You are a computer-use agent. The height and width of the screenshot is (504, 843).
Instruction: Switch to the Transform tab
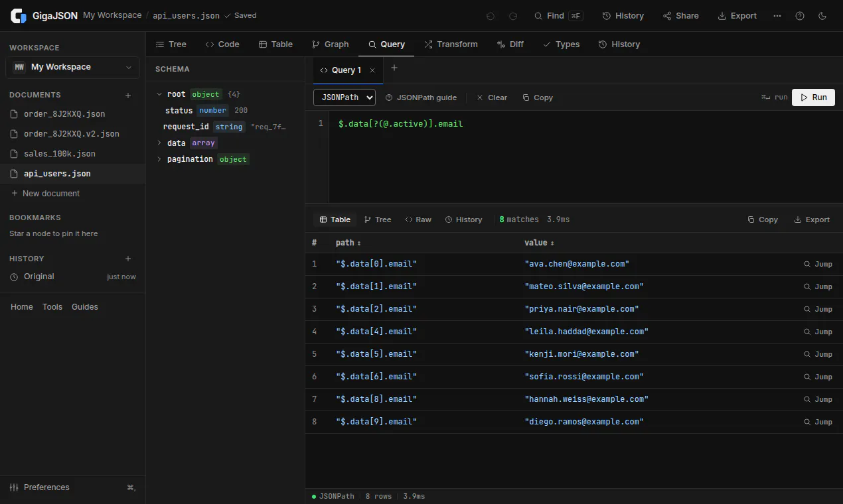click(450, 44)
